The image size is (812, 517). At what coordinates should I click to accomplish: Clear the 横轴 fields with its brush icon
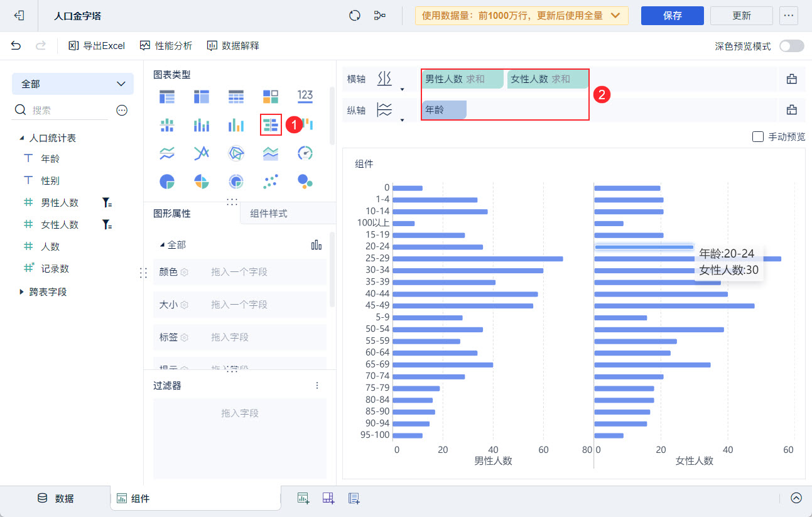(x=792, y=79)
